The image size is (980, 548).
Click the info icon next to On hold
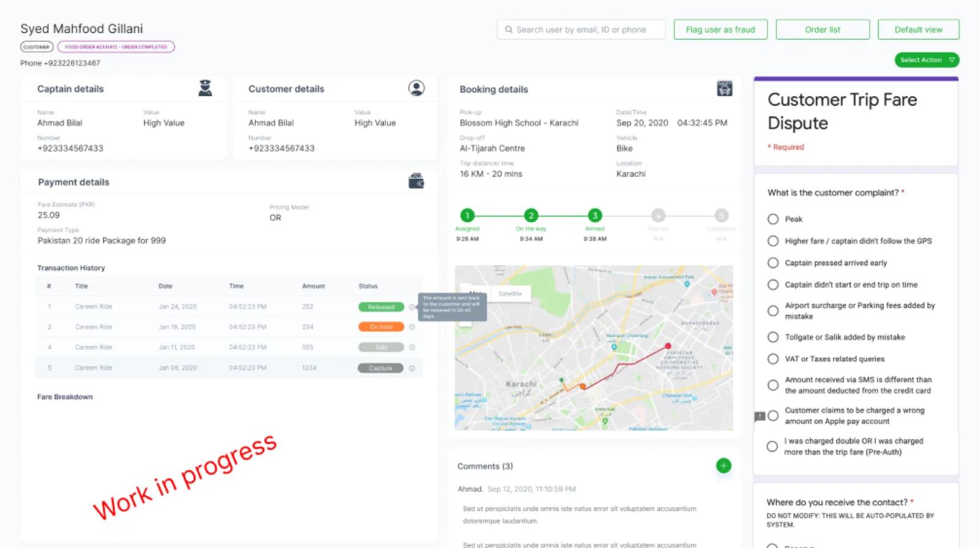[x=412, y=327]
